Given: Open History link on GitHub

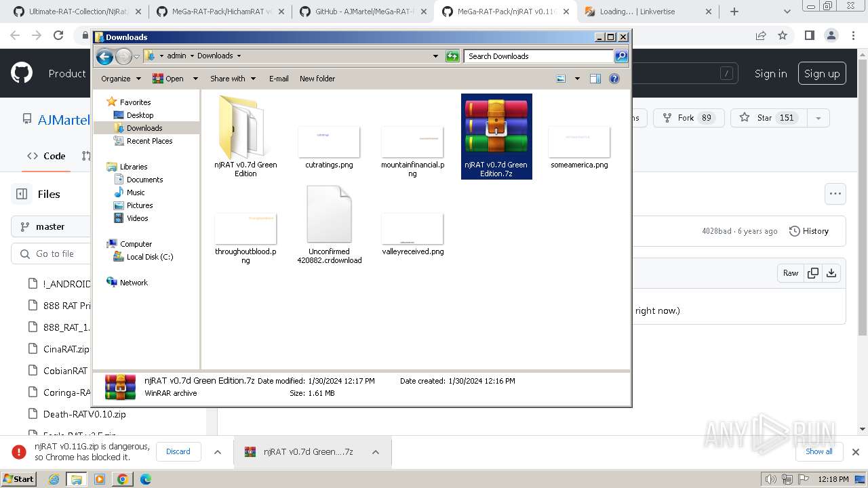Looking at the screenshot, I should point(809,231).
